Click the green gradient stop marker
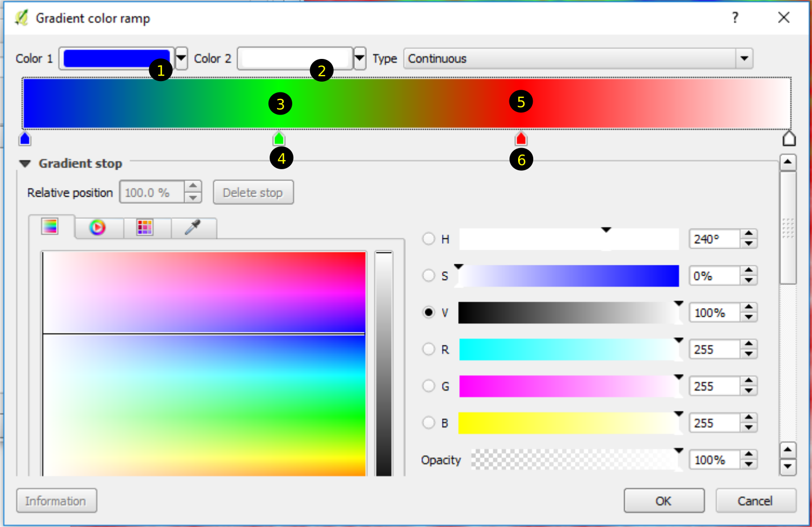This screenshot has height=527, width=812. tap(279, 139)
